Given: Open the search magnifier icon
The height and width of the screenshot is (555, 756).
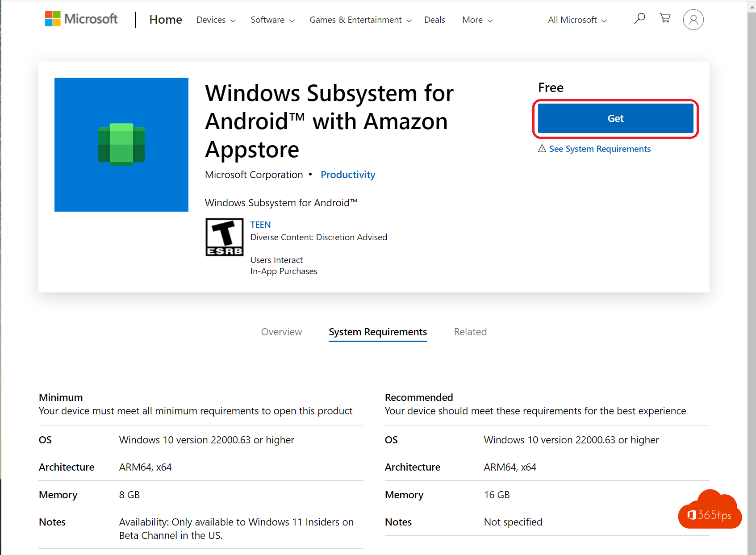Looking at the screenshot, I should [639, 18].
